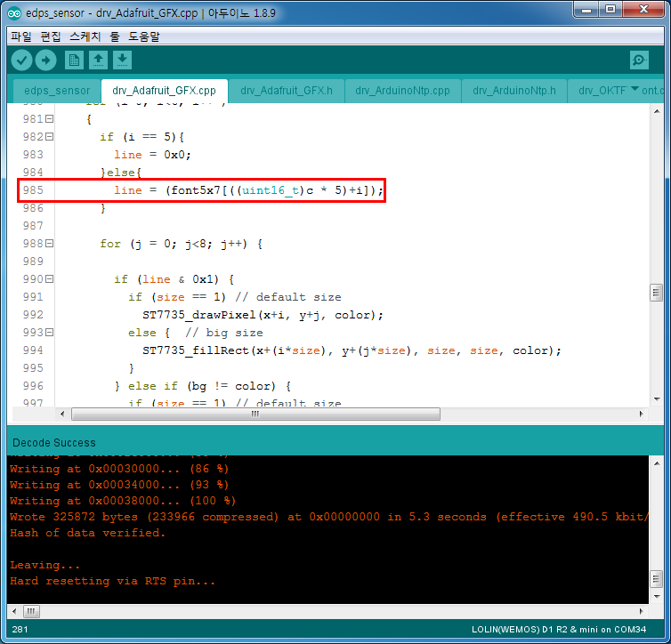Screen dimensions: 671x644
Task: Collapse code fold at line 981
Action: [50, 119]
